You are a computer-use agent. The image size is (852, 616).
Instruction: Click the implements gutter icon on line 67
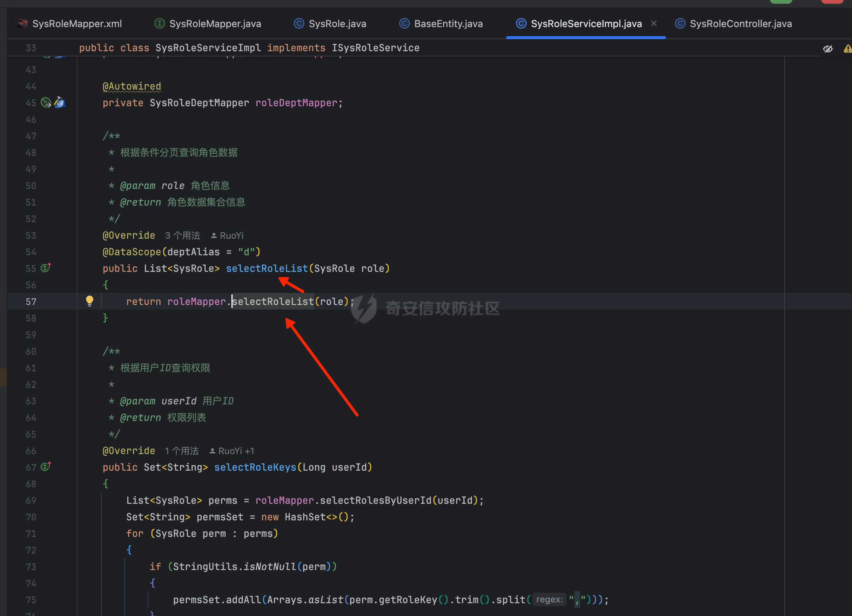pyautogui.click(x=46, y=467)
